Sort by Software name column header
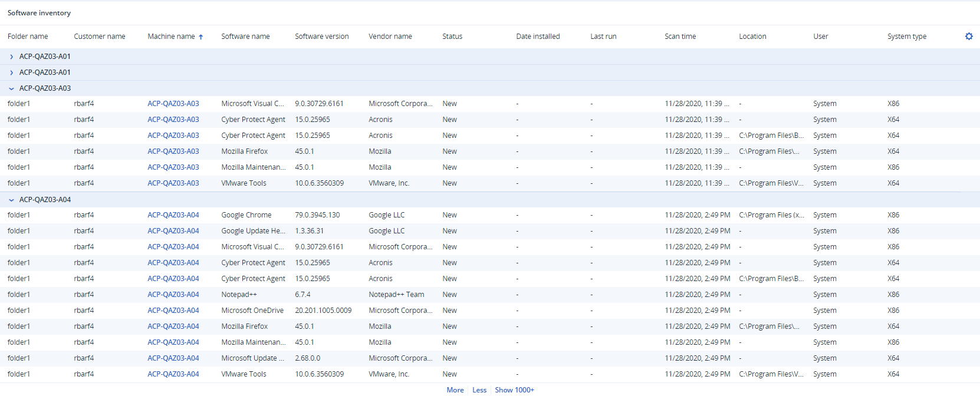The height and width of the screenshot is (396, 980). [245, 37]
